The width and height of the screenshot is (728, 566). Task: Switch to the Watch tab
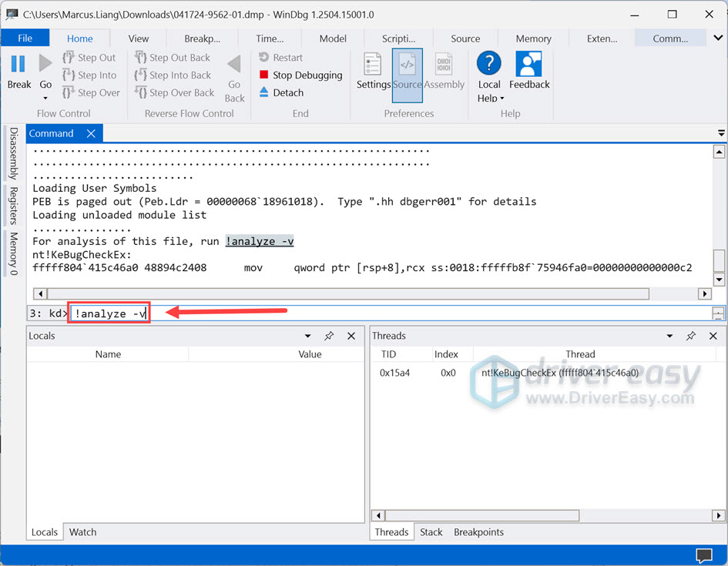82,532
